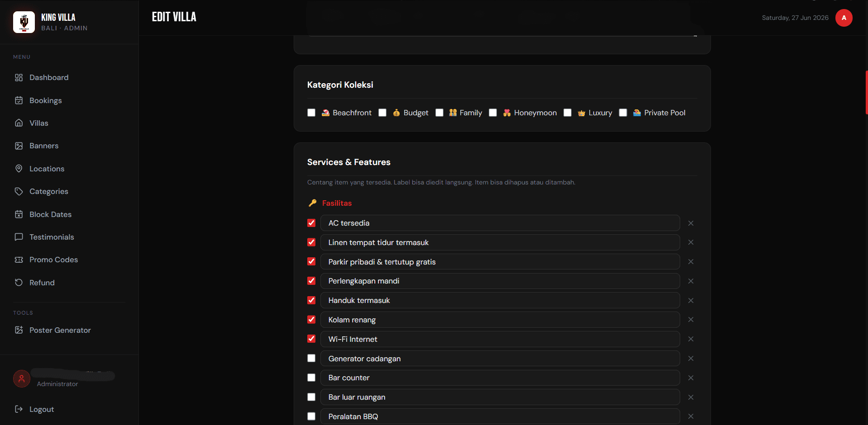This screenshot has height=425, width=868.
Task: Delete the Parkir pribadi & tertutup gratis row
Action: click(x=691, y=262)
